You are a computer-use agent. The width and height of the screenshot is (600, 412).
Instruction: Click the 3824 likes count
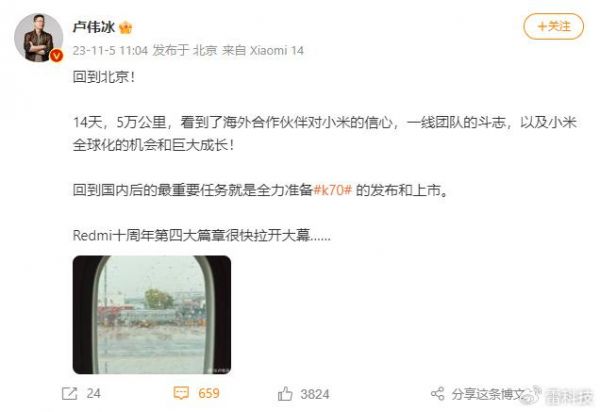tap(315, 394)
